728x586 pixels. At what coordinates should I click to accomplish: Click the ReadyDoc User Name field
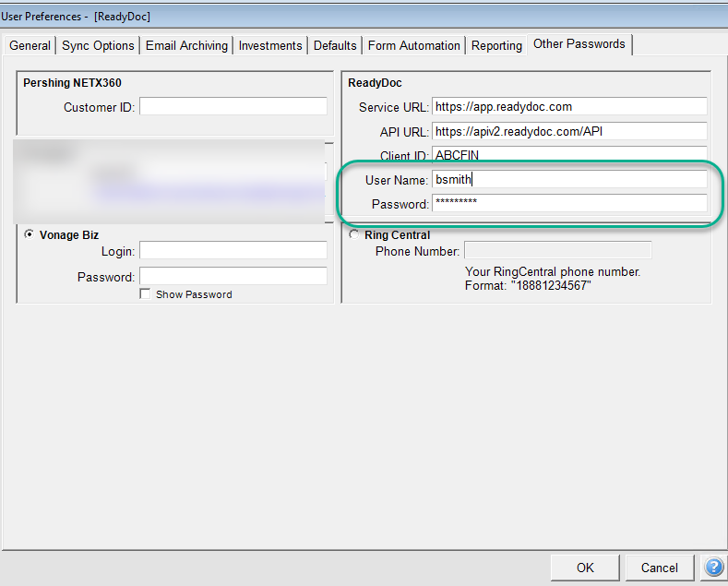click(x=569, y=179)
